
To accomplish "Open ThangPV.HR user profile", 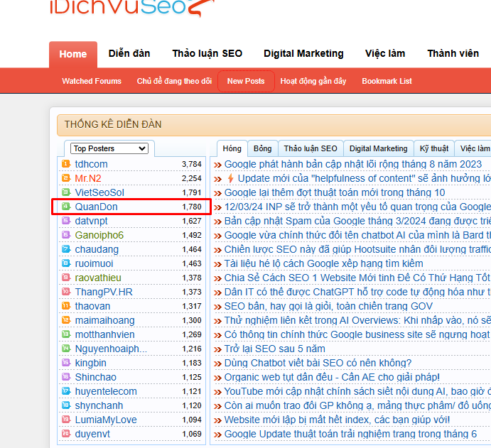I will (x=104, y=292).
